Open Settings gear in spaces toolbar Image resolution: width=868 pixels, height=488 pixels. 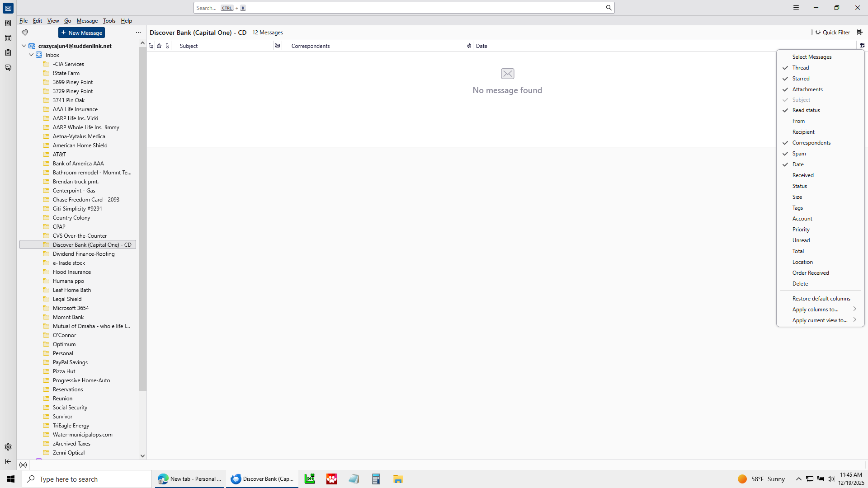pyautogui.click(x=8, y=447)
